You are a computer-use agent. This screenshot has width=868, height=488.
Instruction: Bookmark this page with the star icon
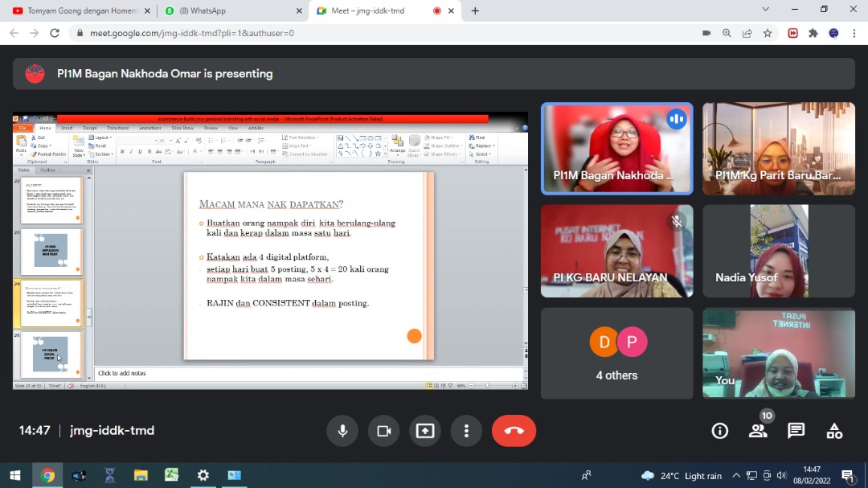point(768,33)
